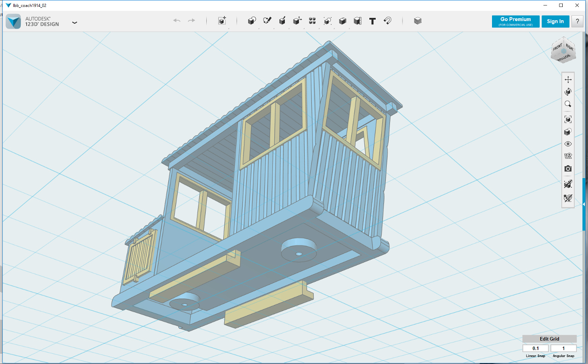
Task: Toggle the show/hide eye icon
Action: coord(568,144)
